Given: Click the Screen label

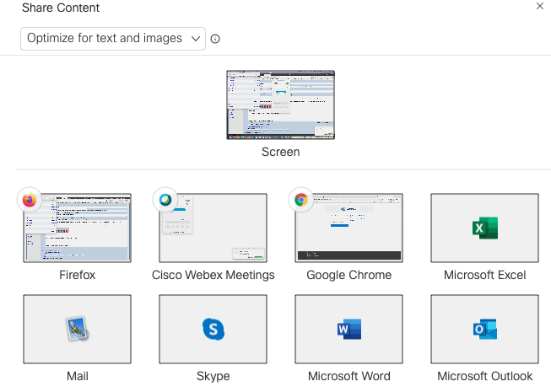Looking at the screenshot, I should tap(280, 152).
